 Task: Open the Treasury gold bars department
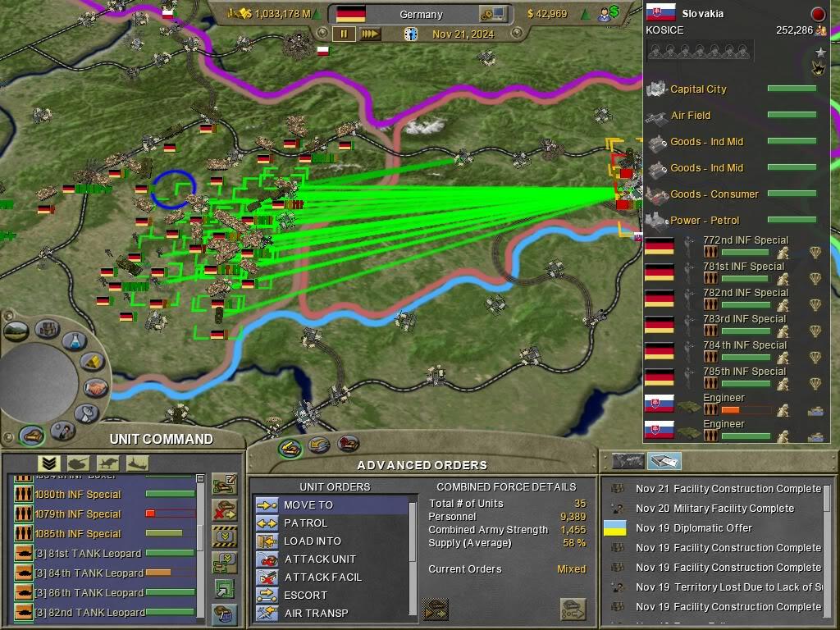point(93,361)
